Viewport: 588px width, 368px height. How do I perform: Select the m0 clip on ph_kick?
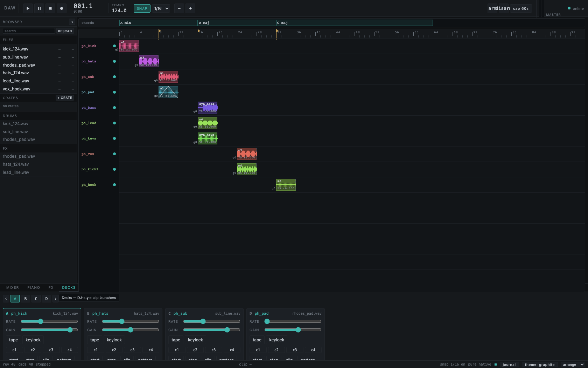click(129, 46)
